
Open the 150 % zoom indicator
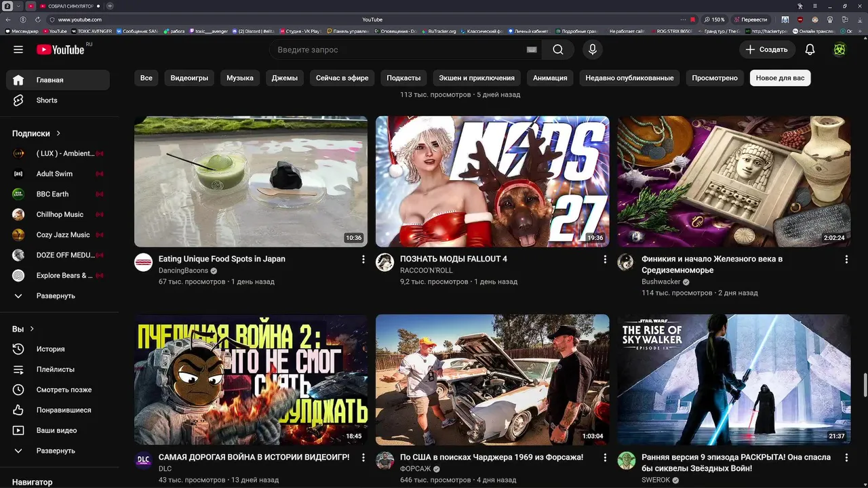coord(715,20)
